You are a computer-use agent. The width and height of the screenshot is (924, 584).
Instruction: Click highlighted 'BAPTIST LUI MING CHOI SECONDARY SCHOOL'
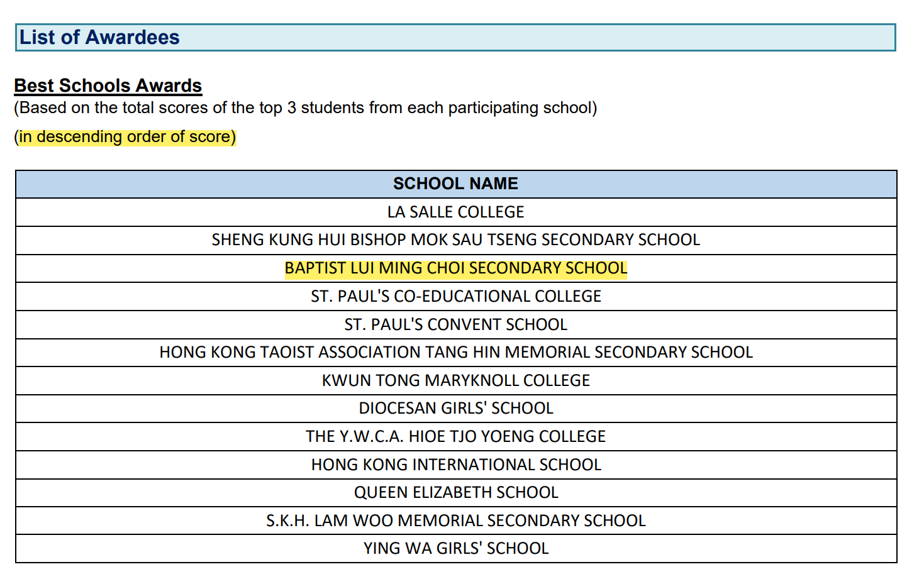pos(456,268)
